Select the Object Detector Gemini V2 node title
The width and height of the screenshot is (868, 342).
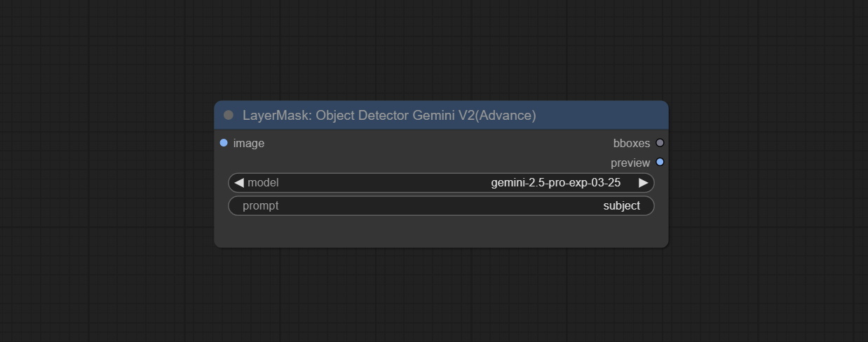pyautogui.click(x=389, y=115)
